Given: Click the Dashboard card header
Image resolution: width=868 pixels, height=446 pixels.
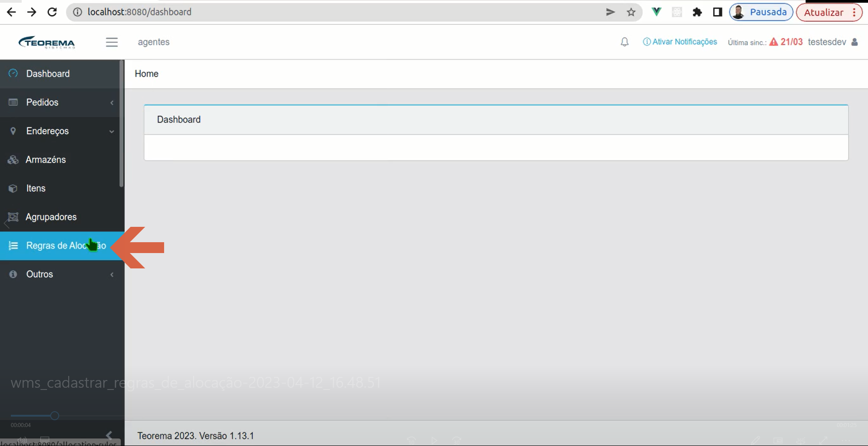Looking at the screenshot, I should 496,120.
